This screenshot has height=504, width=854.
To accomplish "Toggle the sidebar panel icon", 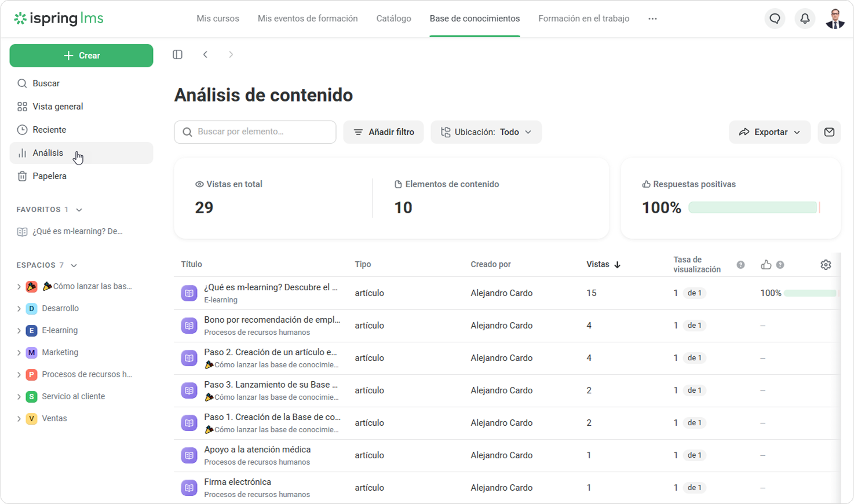I will [178, 54].
